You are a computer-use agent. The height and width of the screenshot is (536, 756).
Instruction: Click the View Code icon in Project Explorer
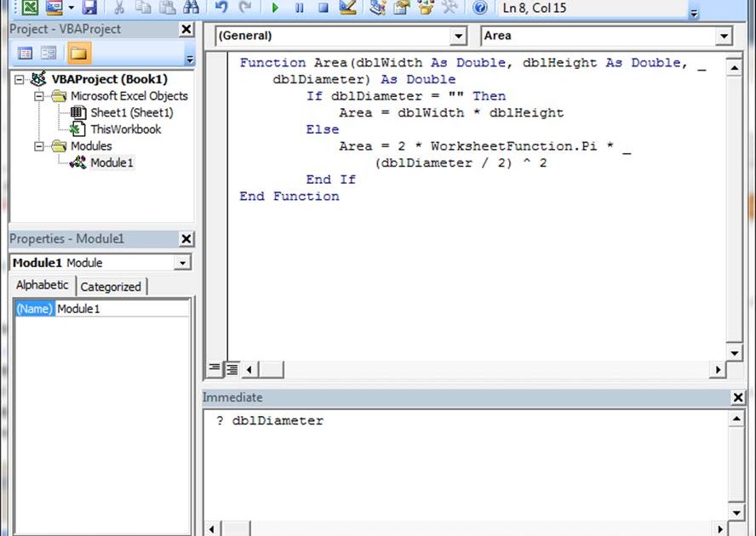(x=24, y=53)
